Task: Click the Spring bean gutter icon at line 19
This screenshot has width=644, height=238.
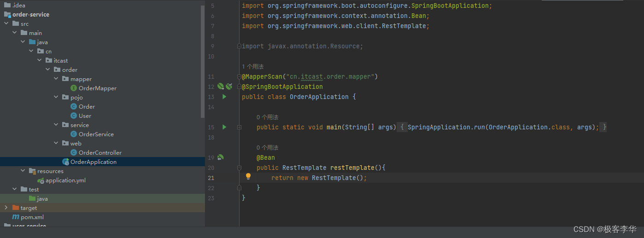Action: click(221, 157)
